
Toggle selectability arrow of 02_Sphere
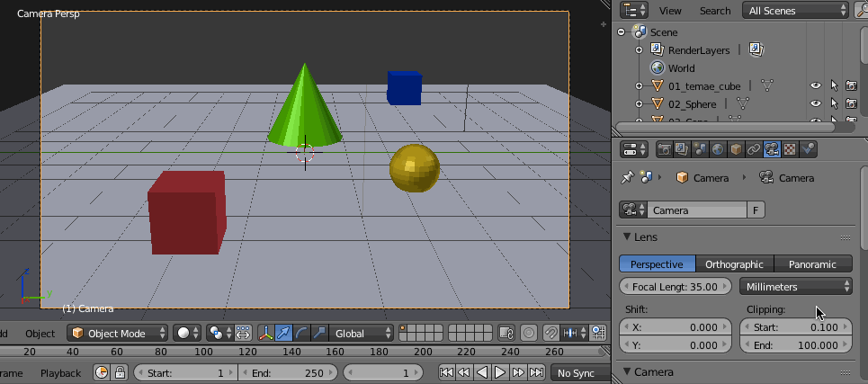tap(834, 103)
